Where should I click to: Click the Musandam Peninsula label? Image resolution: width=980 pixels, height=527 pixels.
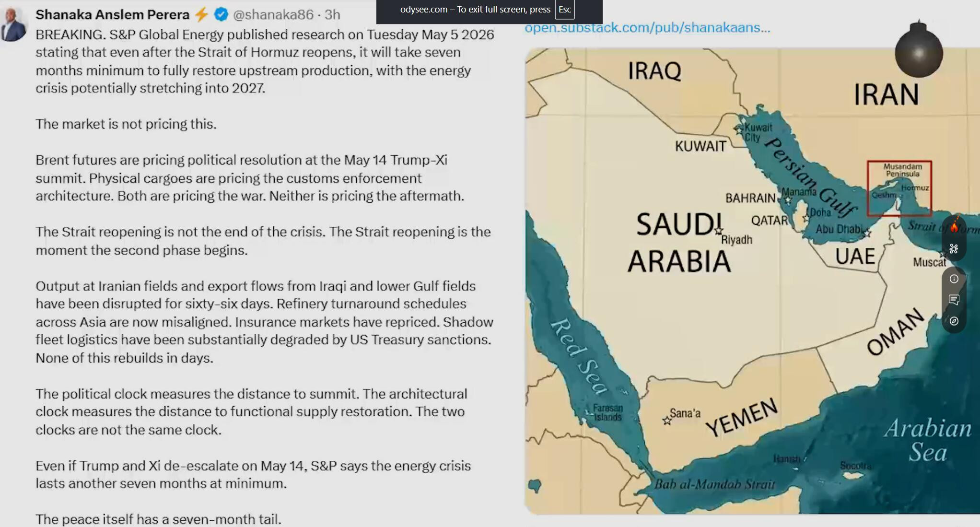coord(902,170)
